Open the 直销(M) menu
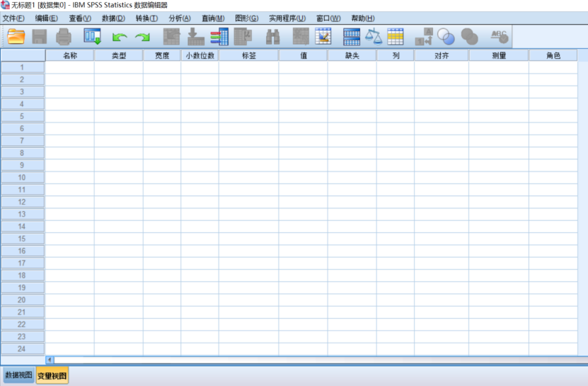588x386 pixels. (x=213, y=18)
